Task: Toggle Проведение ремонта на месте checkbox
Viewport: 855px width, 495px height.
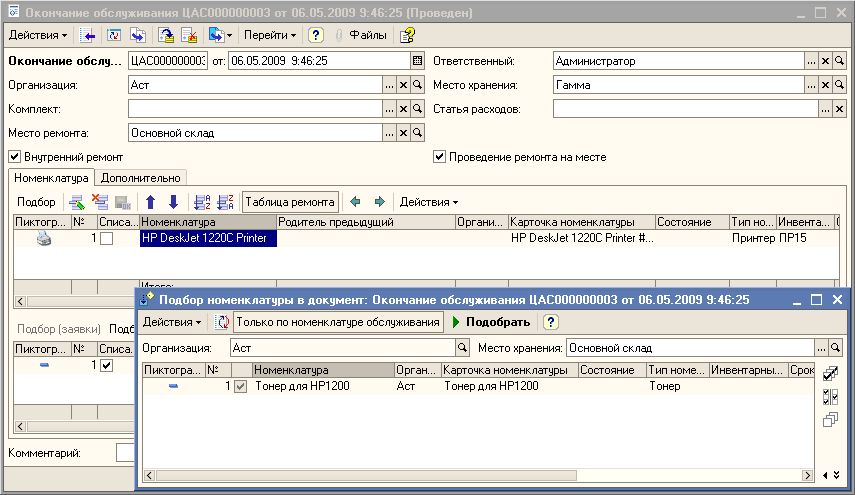Action: [x=439, y=157]
